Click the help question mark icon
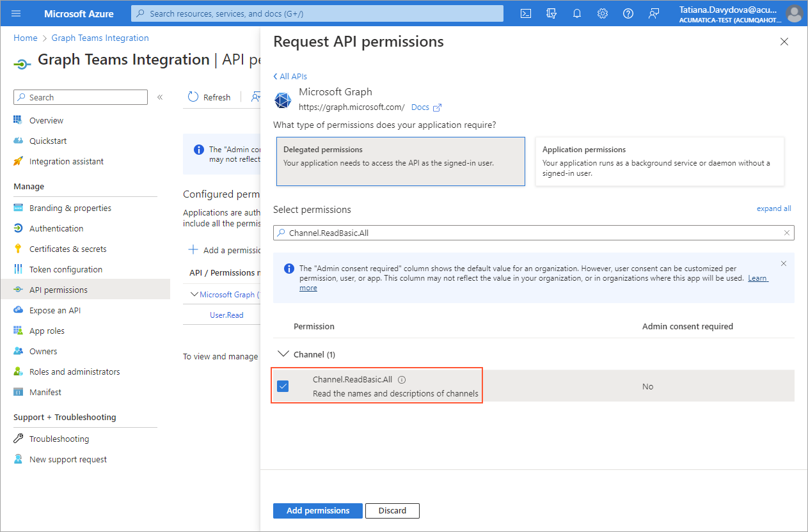 (628, 13)
